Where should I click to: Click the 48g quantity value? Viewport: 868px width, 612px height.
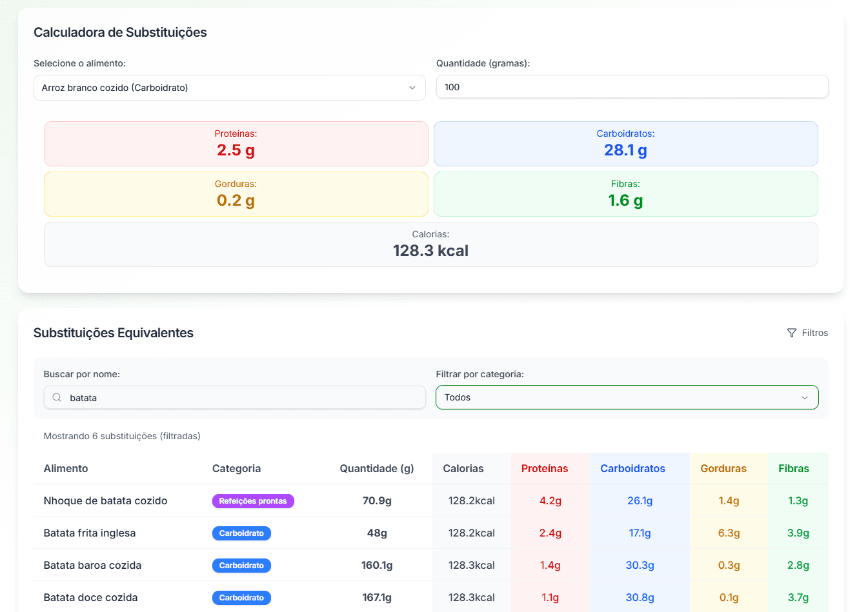377,533
